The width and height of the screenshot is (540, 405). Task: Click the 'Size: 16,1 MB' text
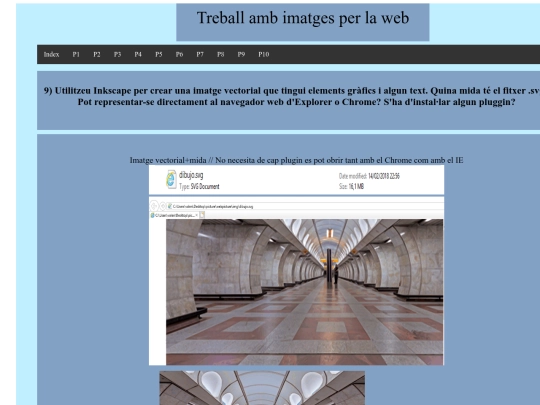(x=351, y=187)
